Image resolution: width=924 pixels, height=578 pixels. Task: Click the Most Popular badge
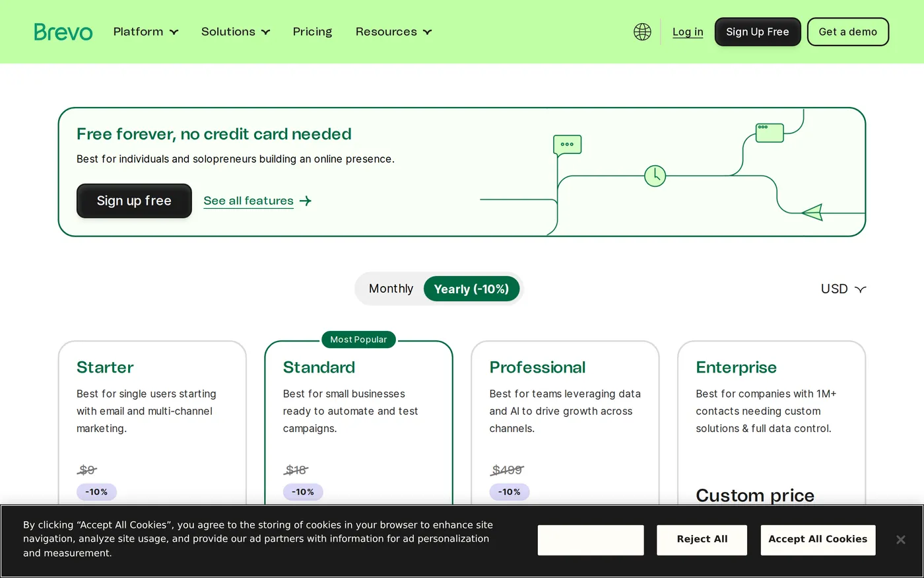(x=358, y=340)
